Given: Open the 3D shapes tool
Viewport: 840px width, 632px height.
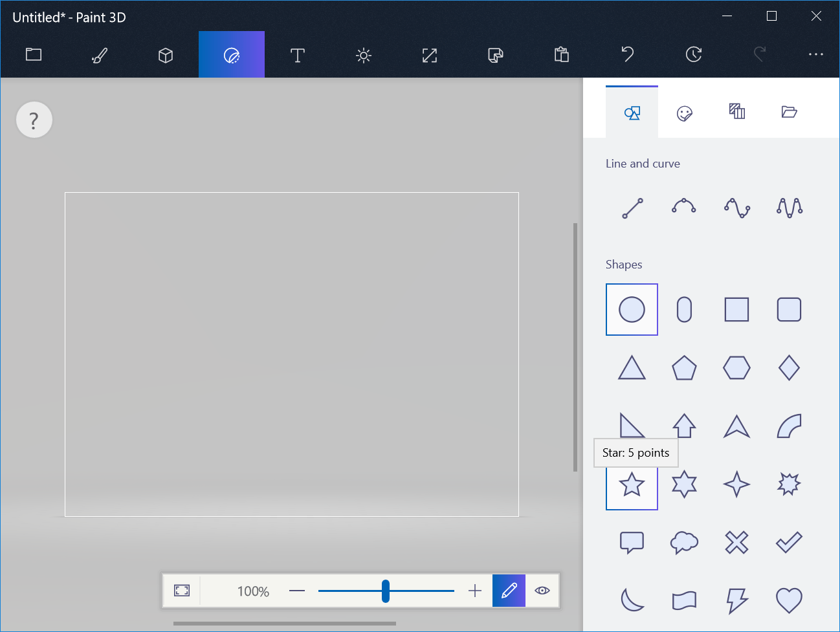Looking at the screenshot, I should (x=165, y=55).
